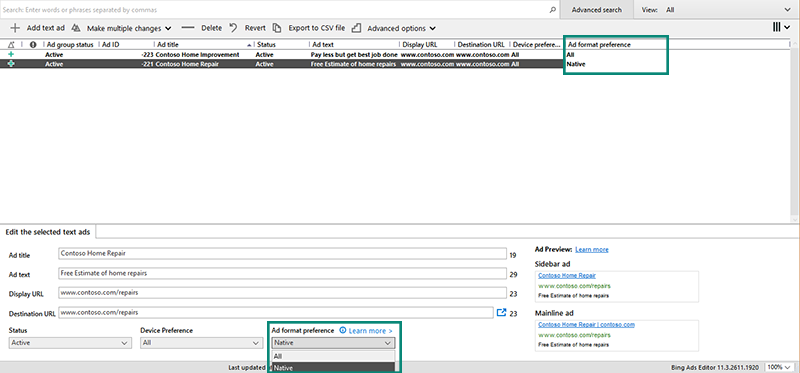The height and width of the screenshot is (373, 800).
Task: Click the Advanced options icon
Action: (x=357, y=28)
